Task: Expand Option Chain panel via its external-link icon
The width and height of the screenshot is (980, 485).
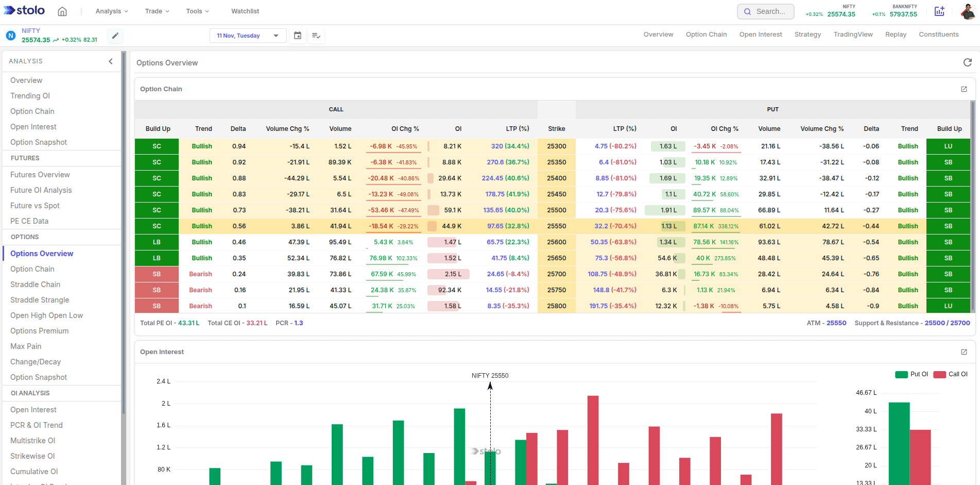Action: (x=964, y=89)
